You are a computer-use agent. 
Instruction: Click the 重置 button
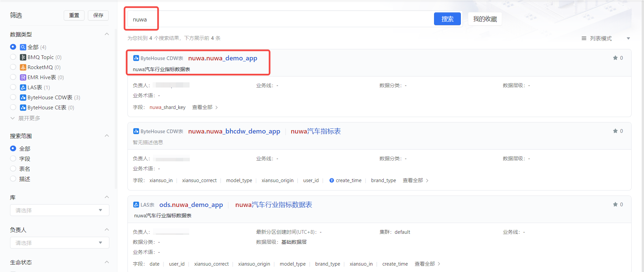[x=74, y=15]
